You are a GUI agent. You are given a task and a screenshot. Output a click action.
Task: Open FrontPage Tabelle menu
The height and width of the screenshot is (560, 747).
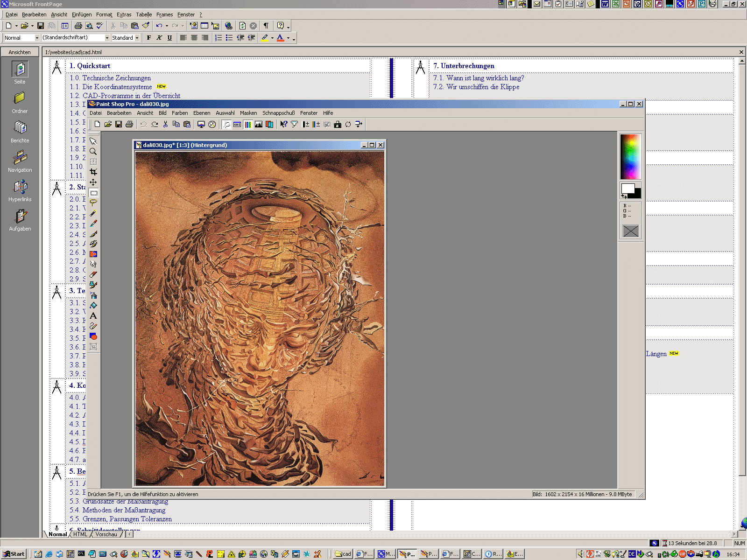click(144, 14)
